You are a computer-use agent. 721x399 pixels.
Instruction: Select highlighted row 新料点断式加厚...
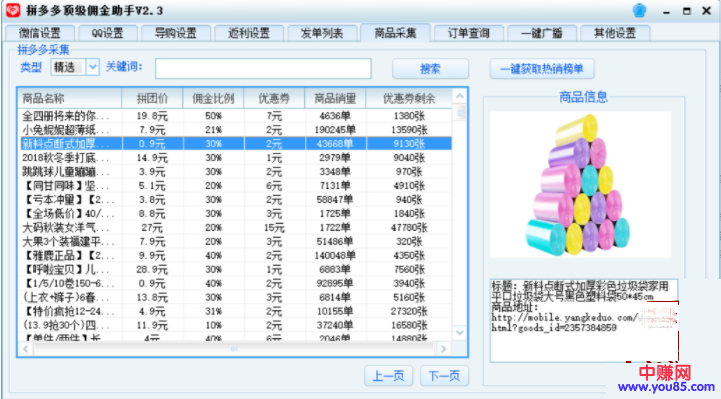pos(235,143)
